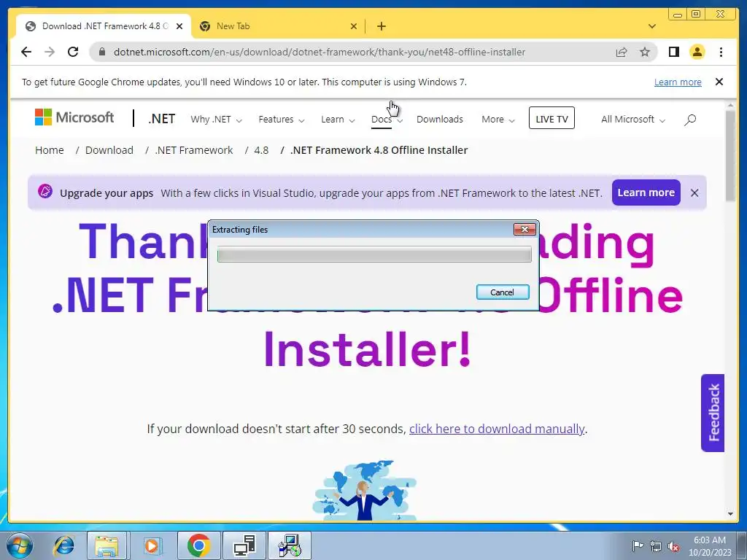Expand the Docs menu
Viewport: 747px width, 560px height.
tap(387, 119)
